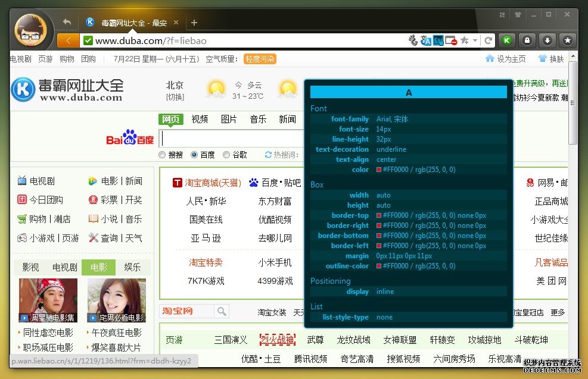Click the padlock toolbar button

pyautogui.click(x=527, y=40)
